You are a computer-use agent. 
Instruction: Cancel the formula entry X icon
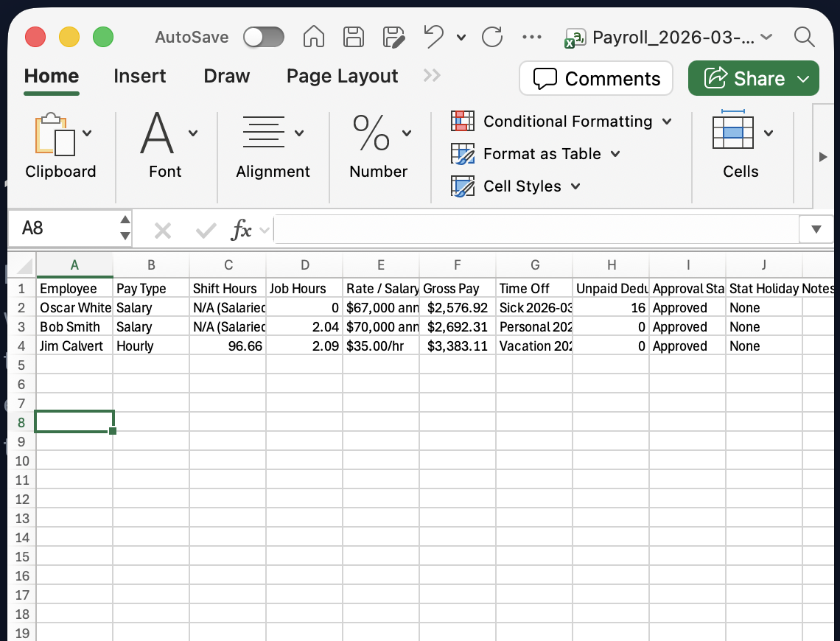pyautogui.click(x=162, y=231)
